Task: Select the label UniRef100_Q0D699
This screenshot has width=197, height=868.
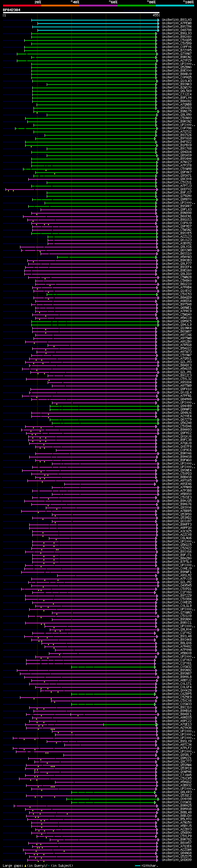Action: coord(177,860)
